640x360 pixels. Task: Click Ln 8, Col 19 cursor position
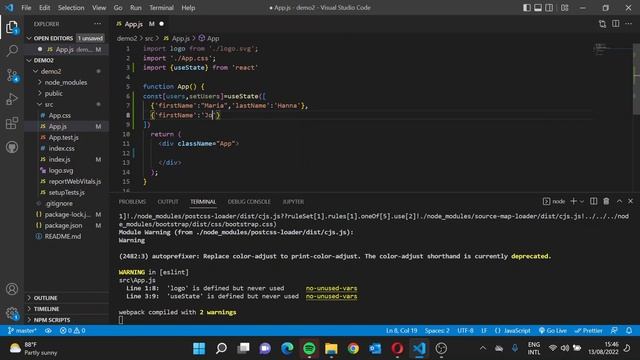click(401, 331)
